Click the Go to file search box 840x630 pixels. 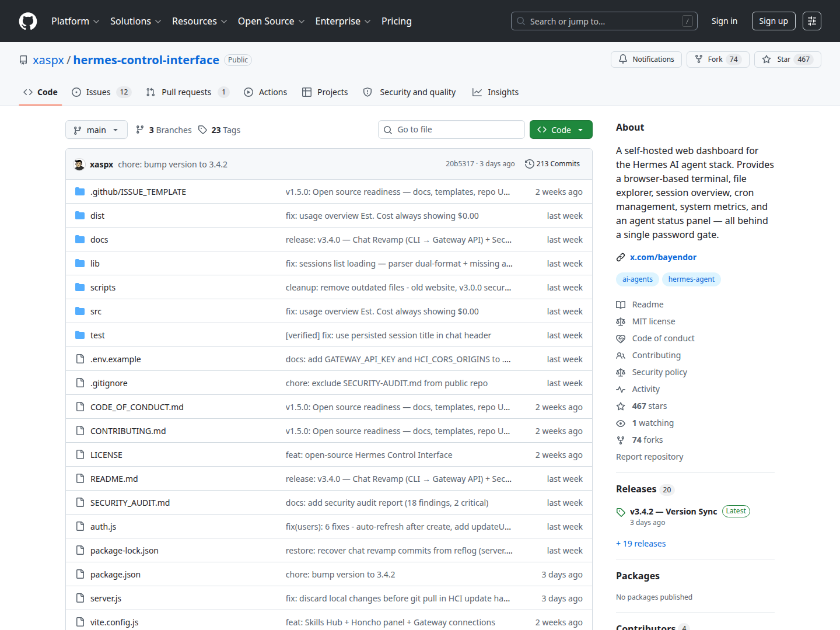452,129
